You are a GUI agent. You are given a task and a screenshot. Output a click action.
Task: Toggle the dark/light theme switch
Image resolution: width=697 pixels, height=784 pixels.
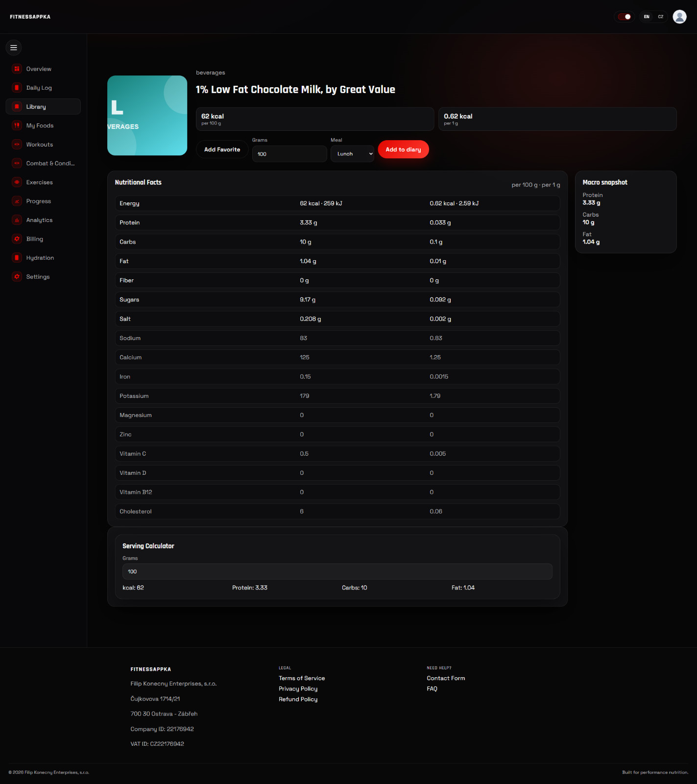tap(624, 17)
